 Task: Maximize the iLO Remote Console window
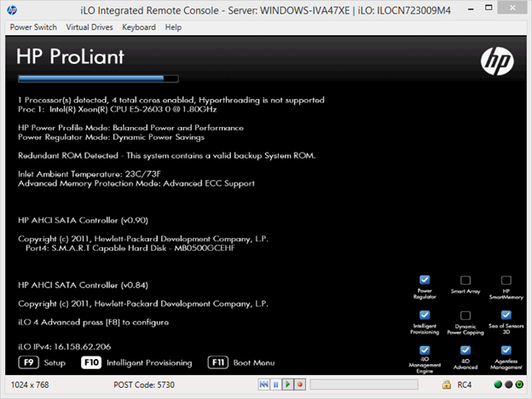[489, 8]
